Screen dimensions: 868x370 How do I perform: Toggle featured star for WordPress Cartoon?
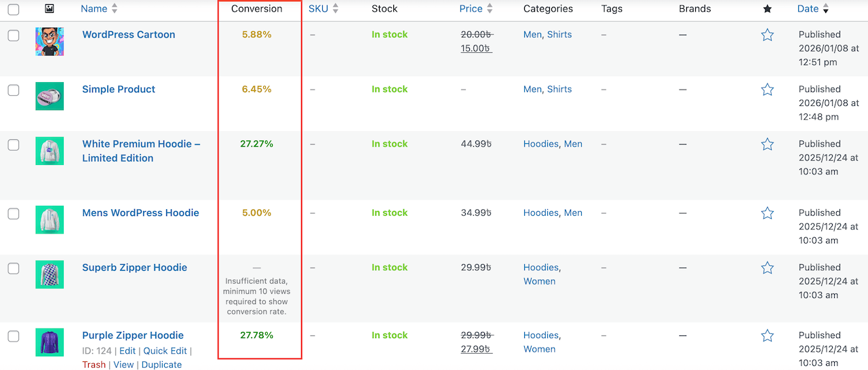[x=767, y=35]
